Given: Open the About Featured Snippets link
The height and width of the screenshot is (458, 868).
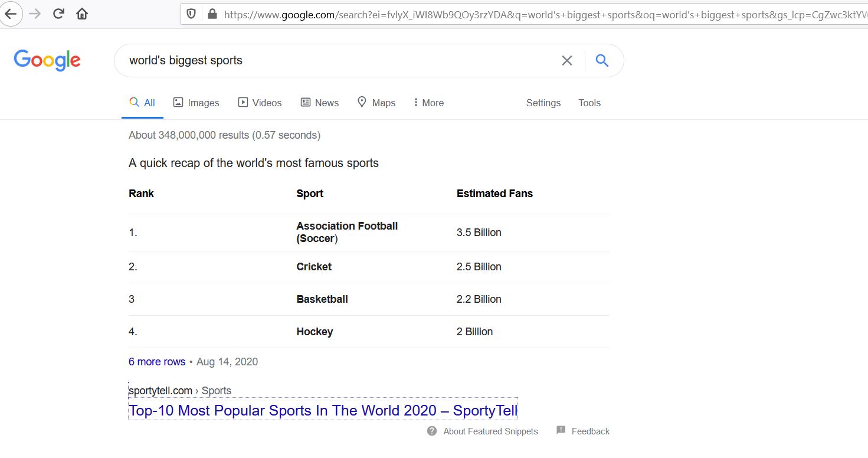Looking at the screenshot, I should [490, 431].
